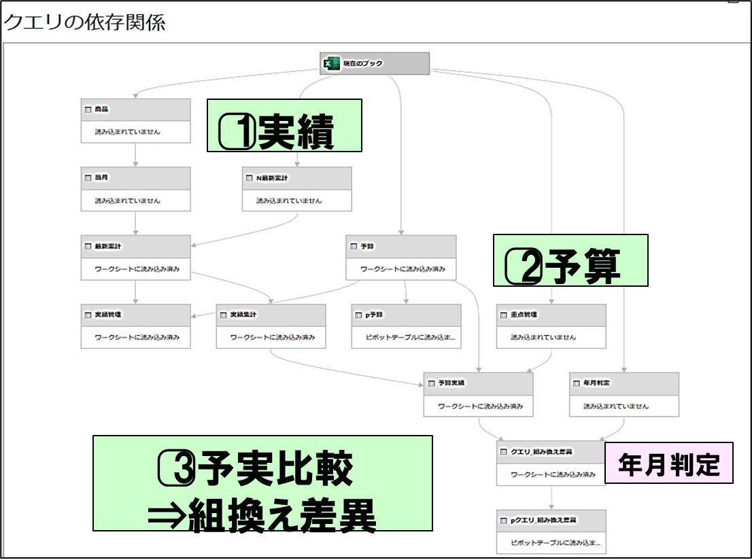752x560 pixels.
Task: Click the table icon of 重点管理 query
Action: coord(503,315)
